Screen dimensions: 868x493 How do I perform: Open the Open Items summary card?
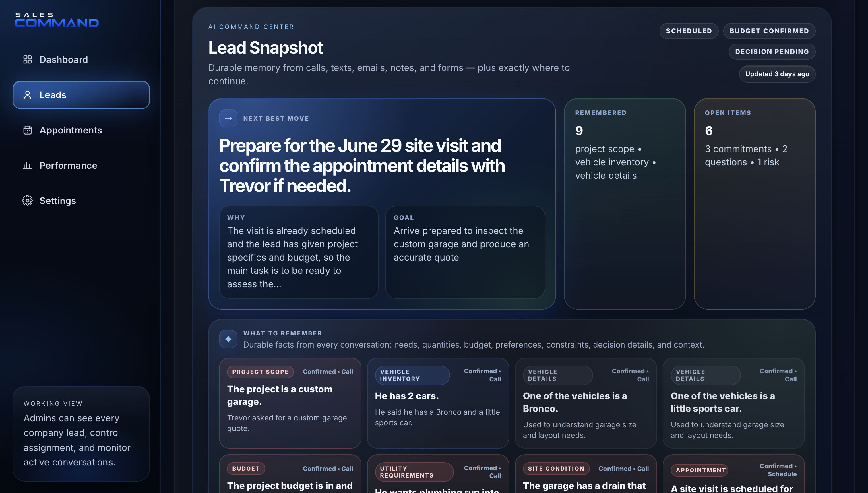(x=754, y=203)
